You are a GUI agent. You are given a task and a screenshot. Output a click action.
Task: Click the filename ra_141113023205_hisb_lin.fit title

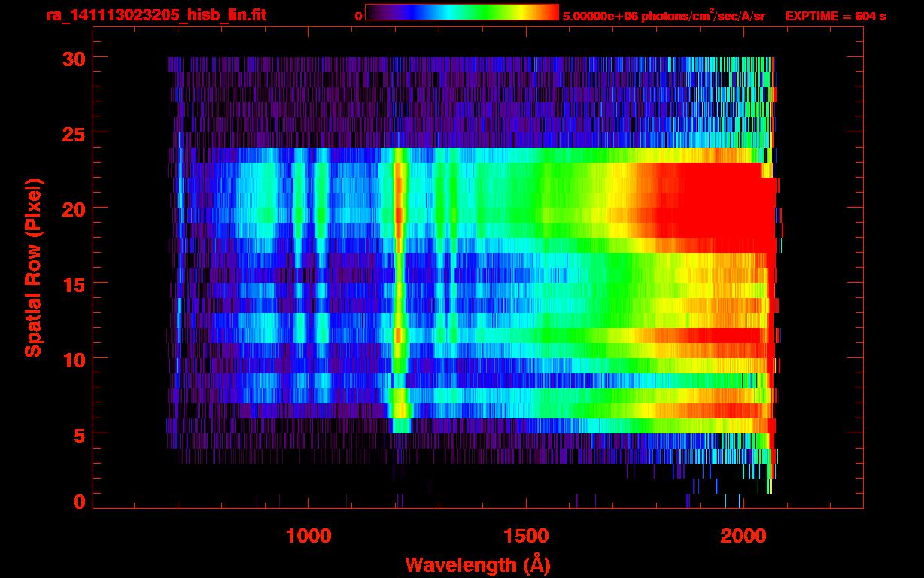click(156, 15)
